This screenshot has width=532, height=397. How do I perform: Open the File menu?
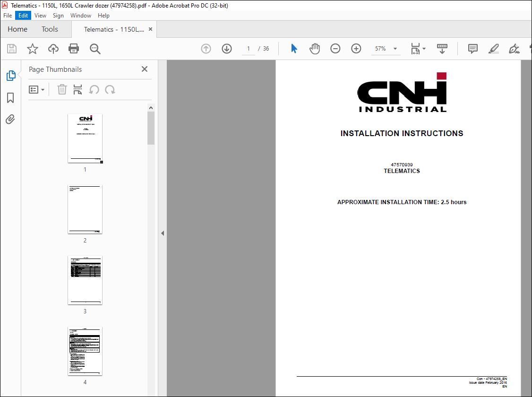coord(8,16)
